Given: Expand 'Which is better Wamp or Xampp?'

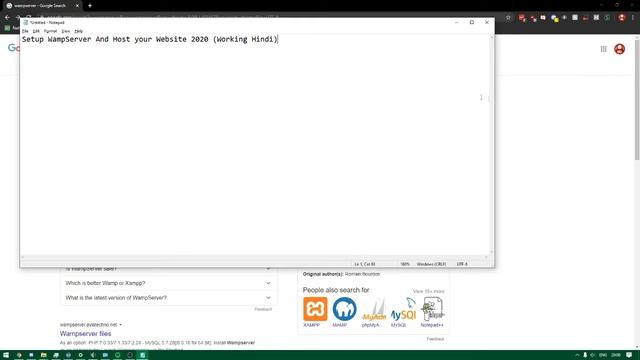Looking at the screenshot, I should point(168,283).
